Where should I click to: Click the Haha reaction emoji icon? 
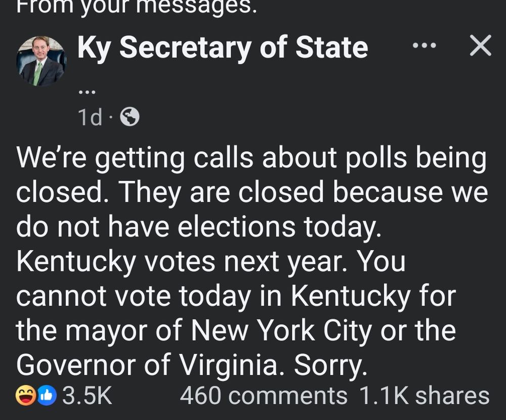[25, 396]
